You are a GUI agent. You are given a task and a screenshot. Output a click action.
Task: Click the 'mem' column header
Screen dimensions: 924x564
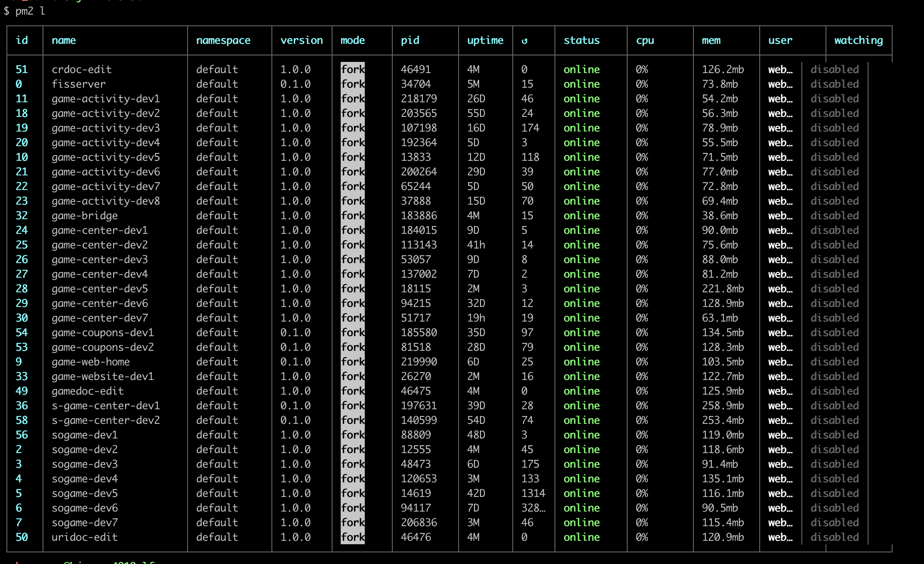(711, 40)
